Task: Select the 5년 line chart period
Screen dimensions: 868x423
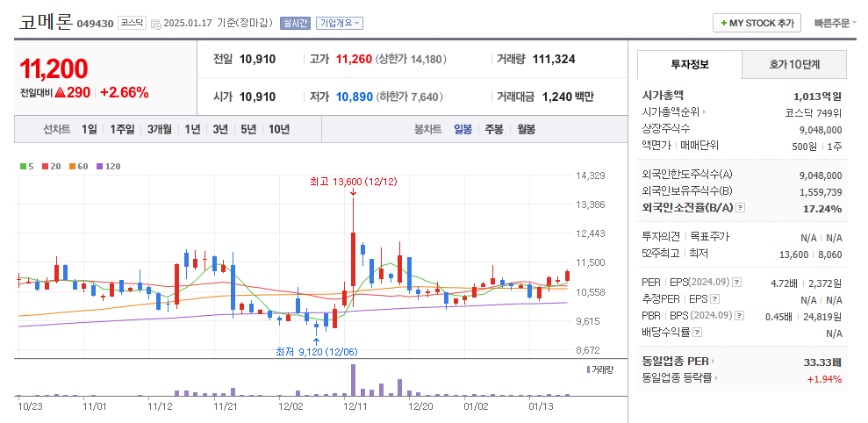Action: click(248, 130)
